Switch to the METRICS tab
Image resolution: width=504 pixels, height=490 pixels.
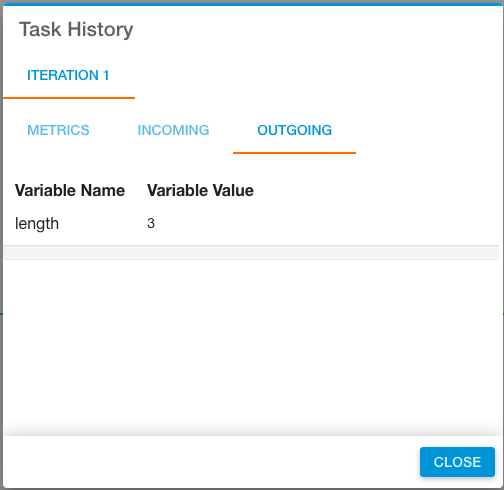click(x=58, y=130)
